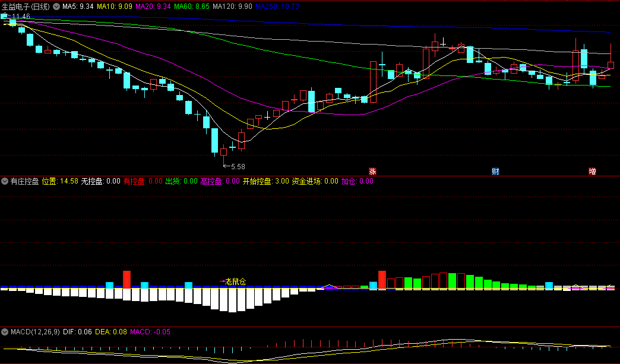This screenshot has height=364, width=620.
Task: Click the blue 财 event marker
Action: click(x=495, y=171)
